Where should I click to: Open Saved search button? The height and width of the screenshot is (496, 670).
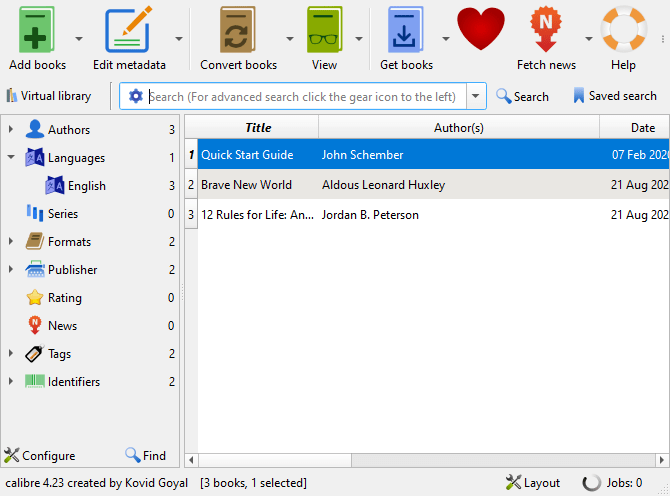pyautogui.click(x=614, y=96)
